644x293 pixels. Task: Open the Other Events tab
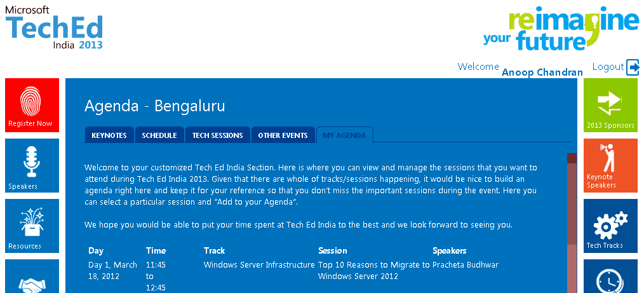283,135
